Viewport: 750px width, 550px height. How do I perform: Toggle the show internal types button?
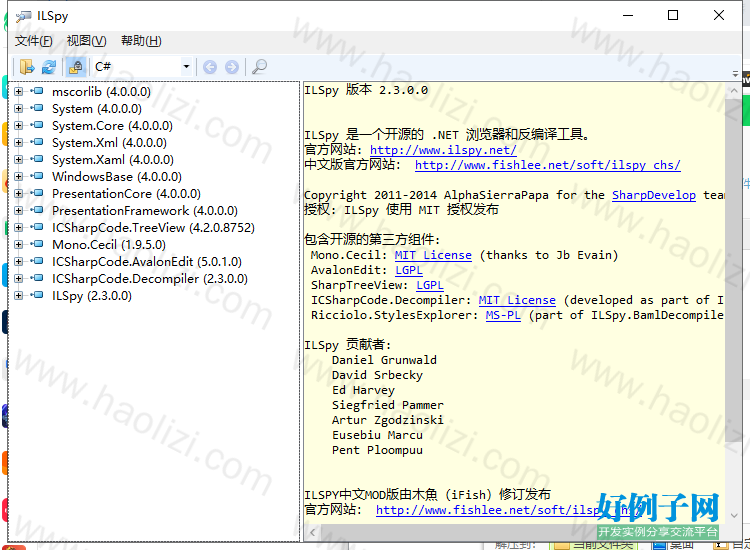tap(76, 67)
